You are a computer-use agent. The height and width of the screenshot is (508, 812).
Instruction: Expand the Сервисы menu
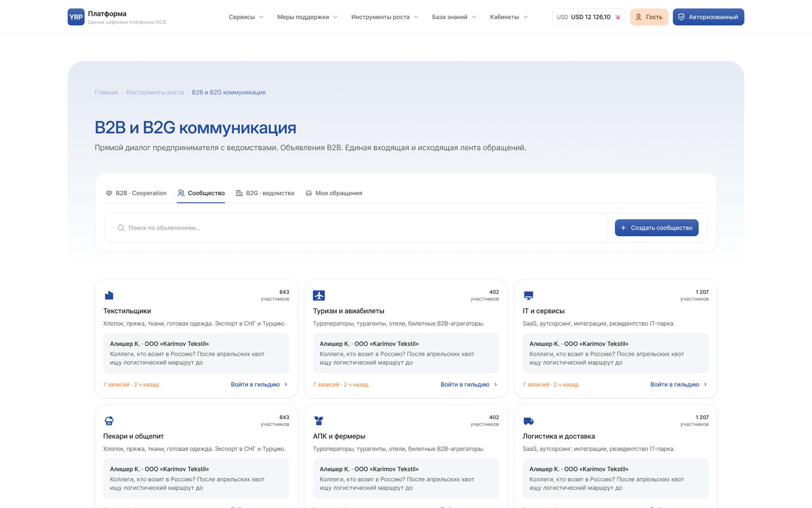click(246, 17)
